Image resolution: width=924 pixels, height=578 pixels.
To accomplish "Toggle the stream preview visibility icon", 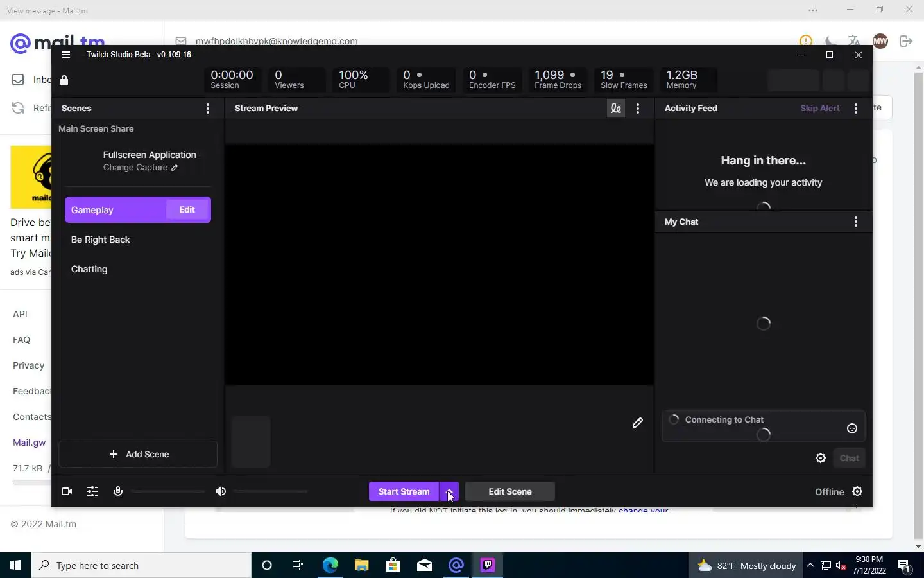I will point(616,109).
